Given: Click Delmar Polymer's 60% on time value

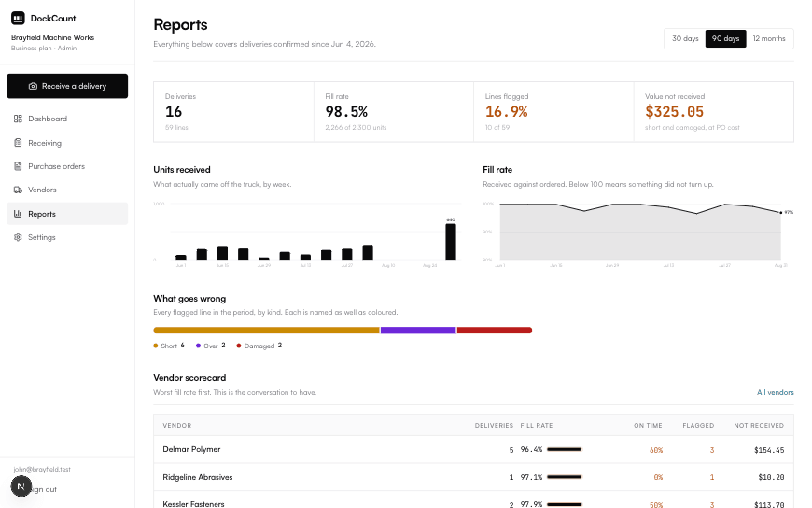Looking at the screenshot, I should 656,450.
